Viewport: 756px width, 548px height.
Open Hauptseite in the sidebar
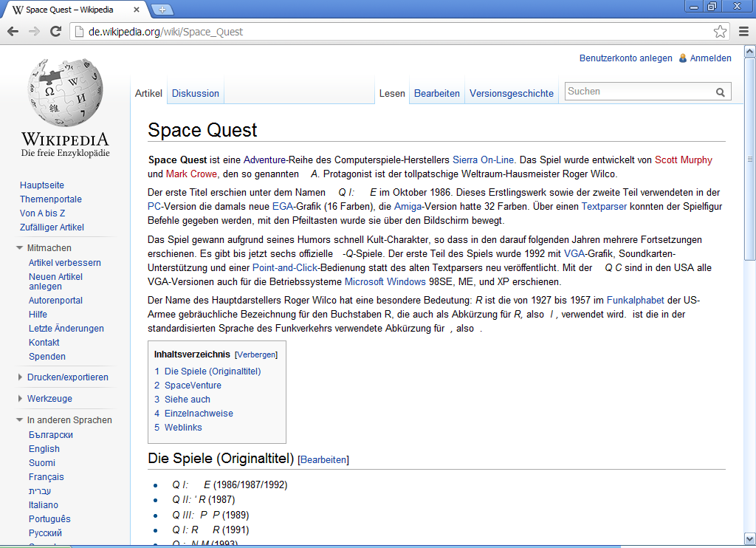(x=42, y=185)
